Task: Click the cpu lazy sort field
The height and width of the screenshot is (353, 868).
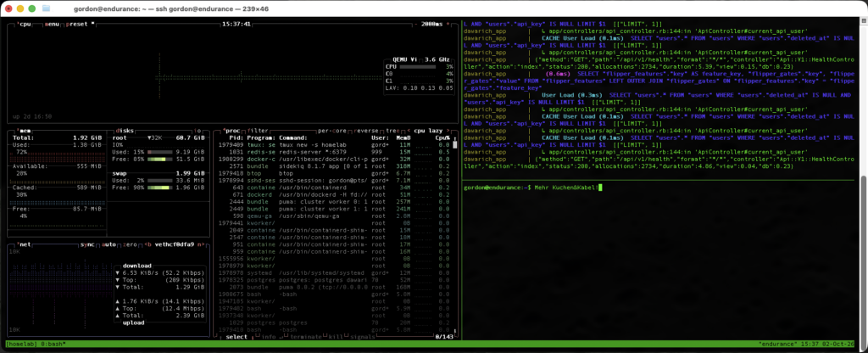Action: point(430,131)
